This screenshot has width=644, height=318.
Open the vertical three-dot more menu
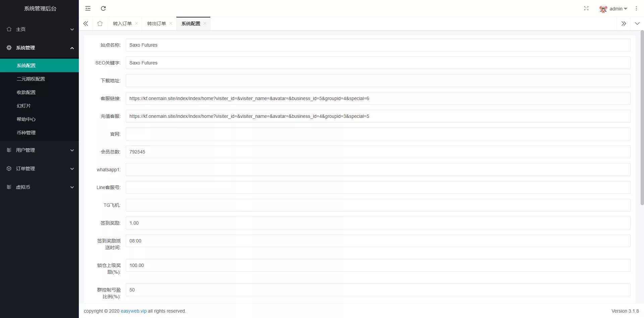click(636, 8)
